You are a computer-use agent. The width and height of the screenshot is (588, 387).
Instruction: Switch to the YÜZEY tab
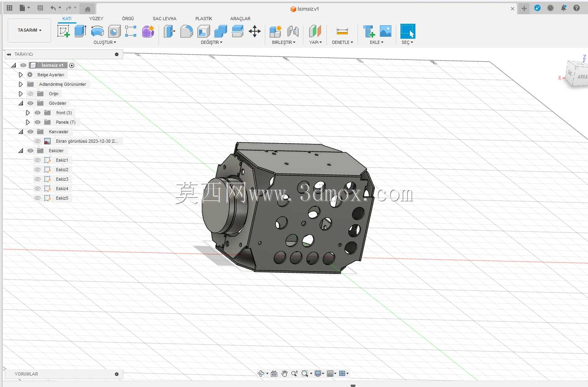96,19
